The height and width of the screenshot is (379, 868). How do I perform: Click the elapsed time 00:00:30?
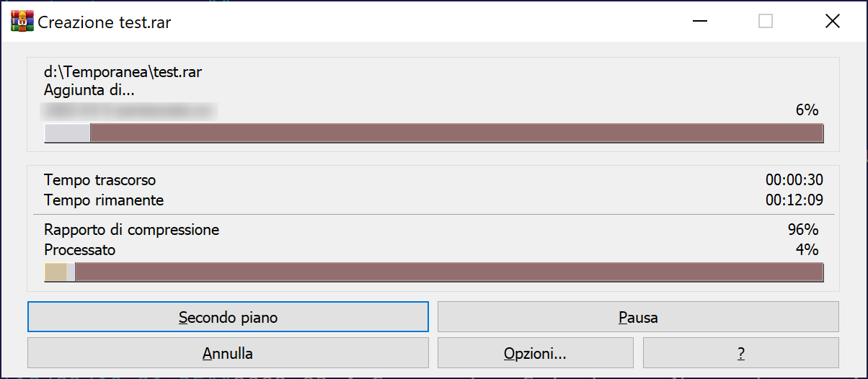(x=794, y=179)
